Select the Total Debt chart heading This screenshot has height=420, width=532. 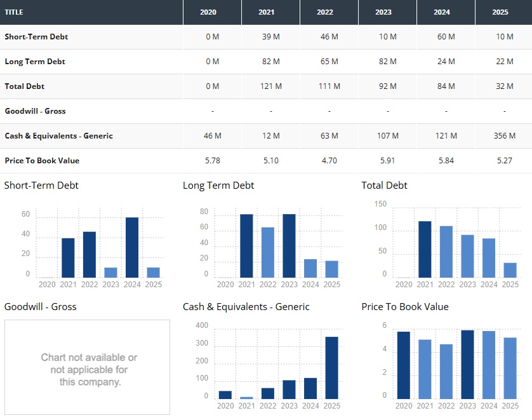(384, 186)
